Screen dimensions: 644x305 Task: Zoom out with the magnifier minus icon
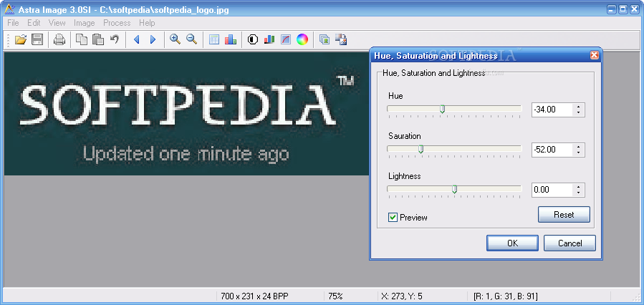point(191,39)
